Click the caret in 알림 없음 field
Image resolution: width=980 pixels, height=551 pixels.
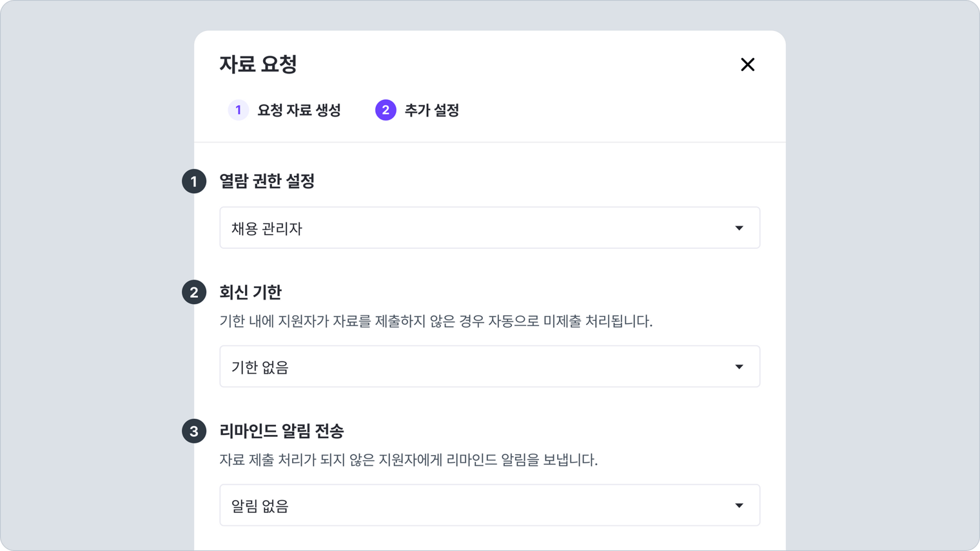pyautogui.click(x=739, y=505)
